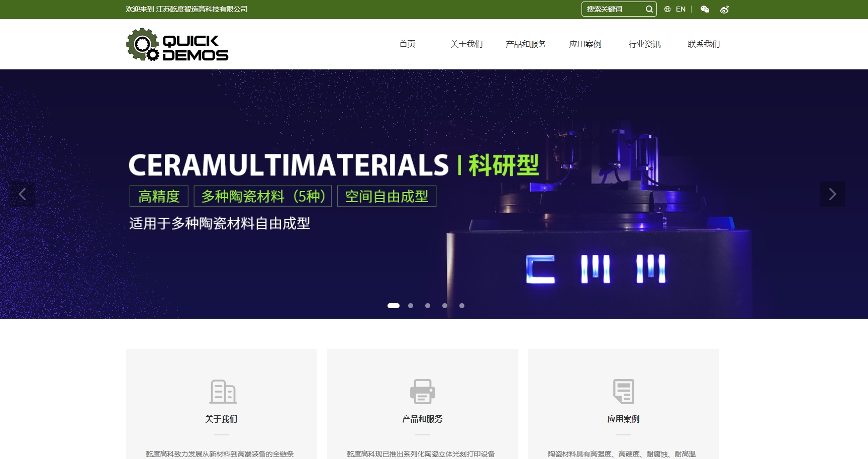Go to the next banner slide arrow
868x459 pixels.
point(832,194)
